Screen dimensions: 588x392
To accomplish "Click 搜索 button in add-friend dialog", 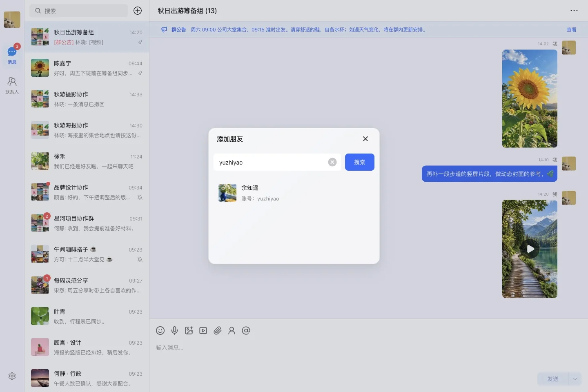I will coord(359,162).
